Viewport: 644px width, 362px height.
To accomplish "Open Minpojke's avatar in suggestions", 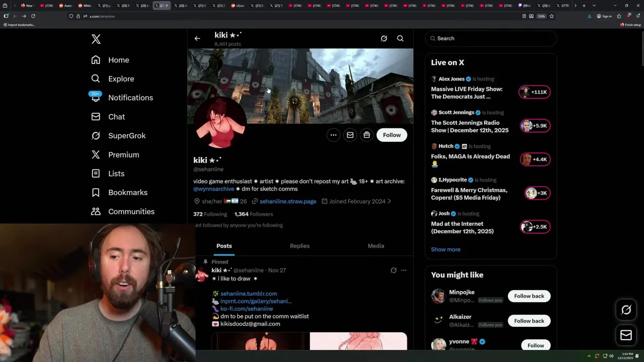I will pos(438,296).
